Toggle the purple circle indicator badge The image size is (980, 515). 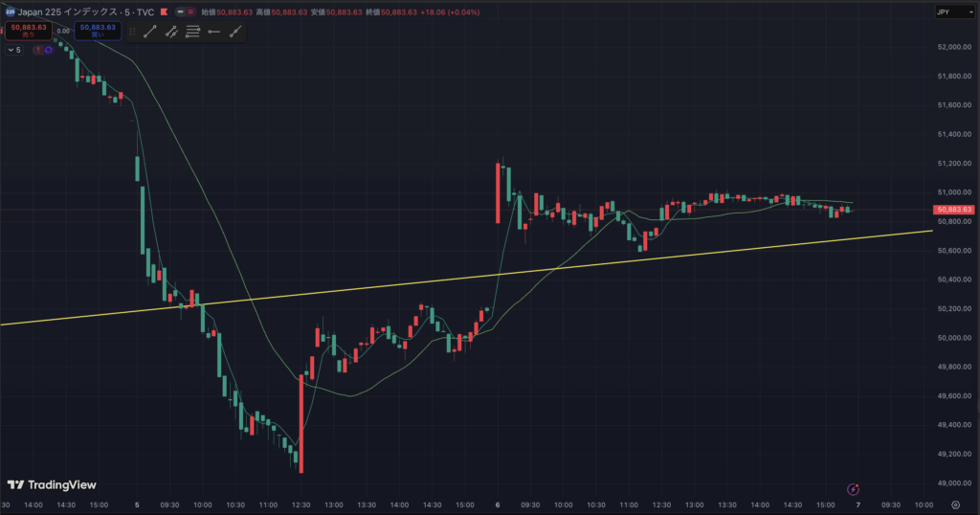pos(50,50)
